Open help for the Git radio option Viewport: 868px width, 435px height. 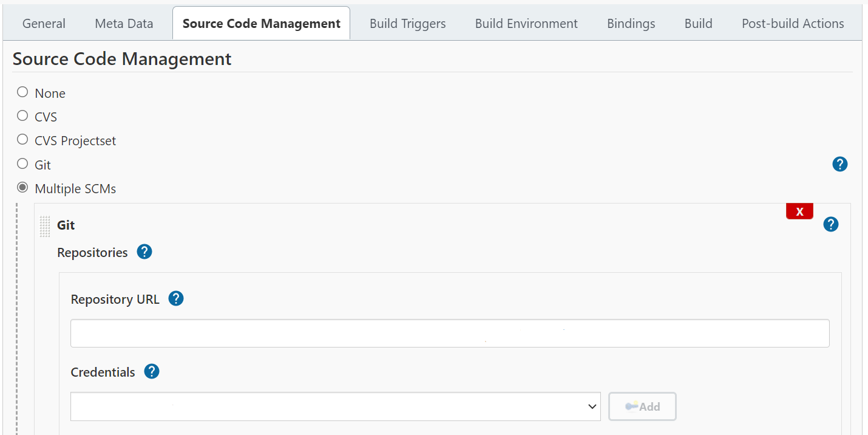pos(839,164)
